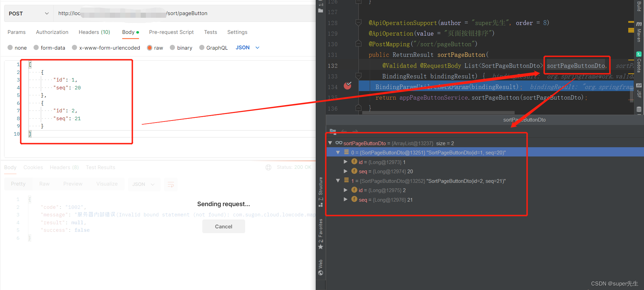Viewport: 644px width, 290px height.
Task: Click the Pretty response view button
Action: click(x=18, y=184)
